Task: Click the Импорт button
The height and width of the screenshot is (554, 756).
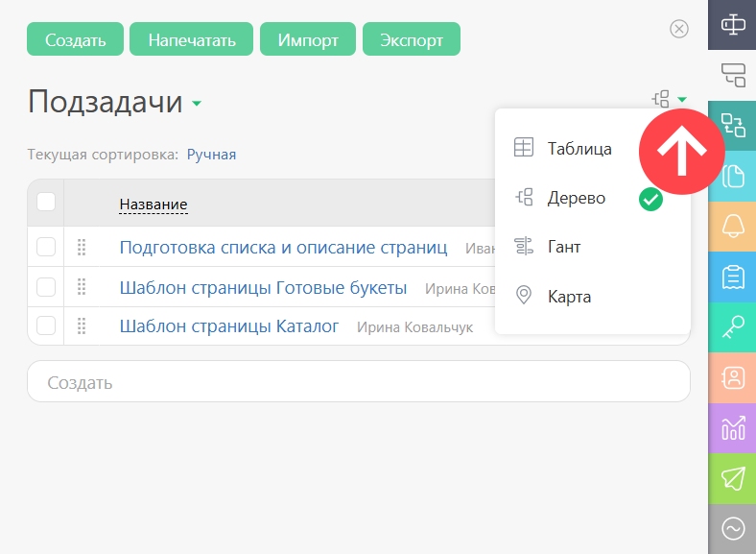Action: (x=308, y=39)
